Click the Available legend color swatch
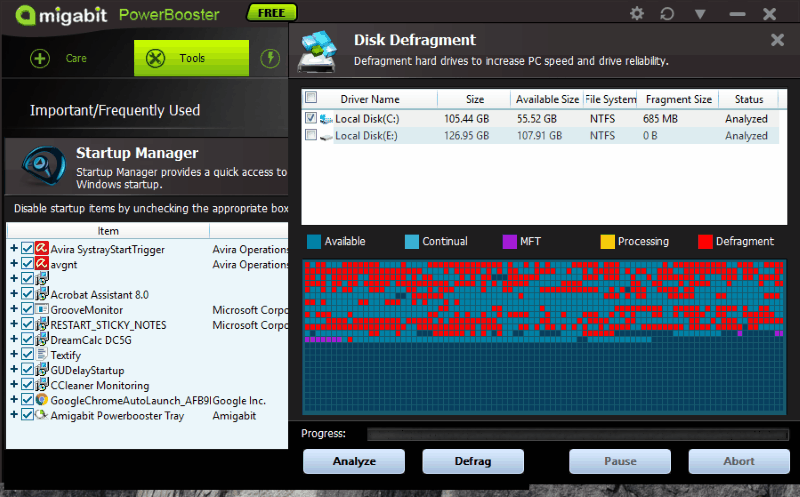The width and height of the screenshot is (800, 497). click(x=314, y=241)
